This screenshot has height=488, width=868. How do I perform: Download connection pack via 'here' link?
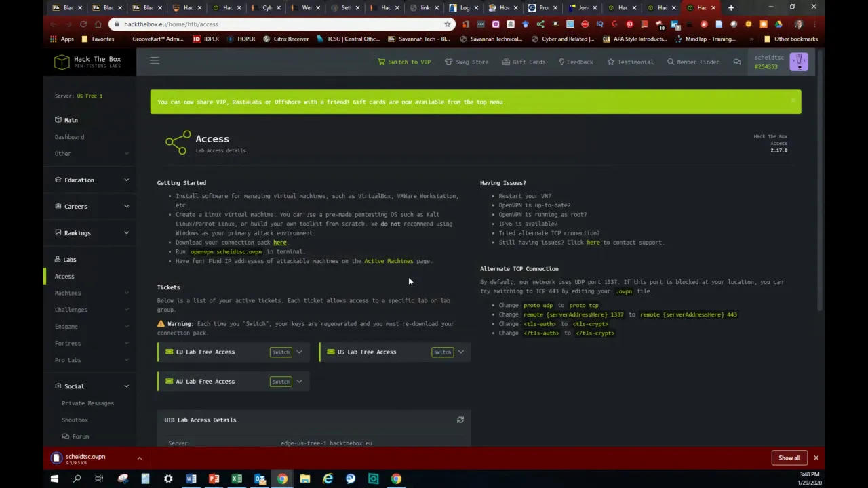pyautogui.click(x=279, y=242)
